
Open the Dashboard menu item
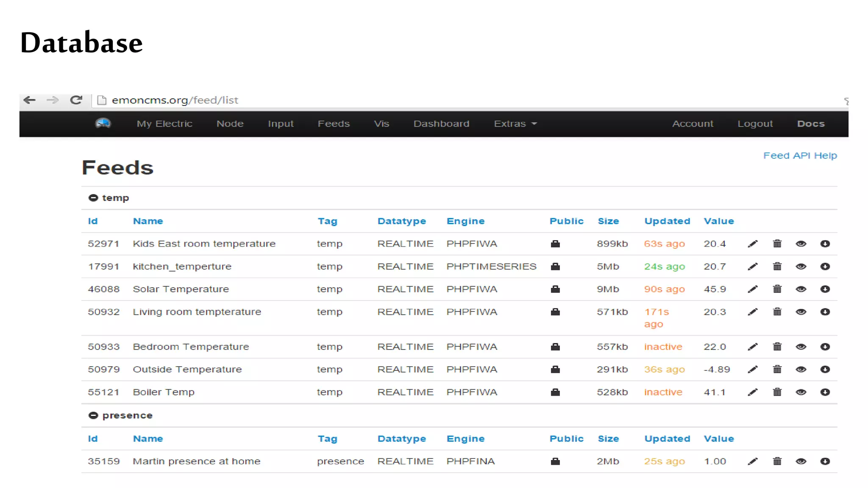click(441, 124)
